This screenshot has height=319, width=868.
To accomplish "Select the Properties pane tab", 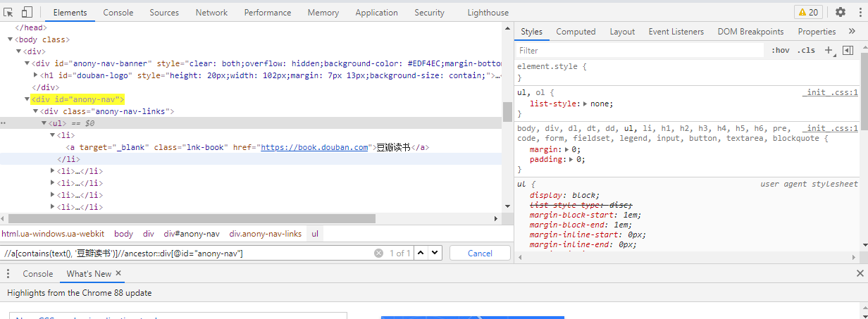I will pos(817,32).
